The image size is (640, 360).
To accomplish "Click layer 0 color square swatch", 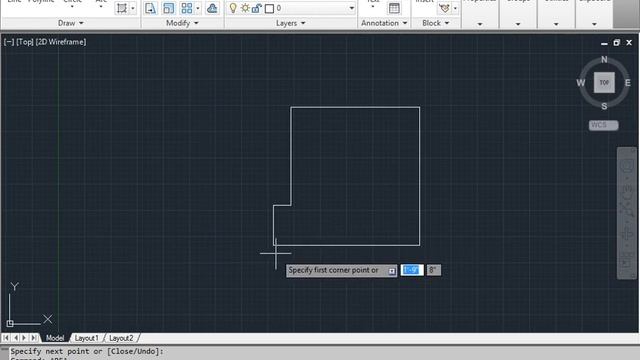I will tap(269, 9).
